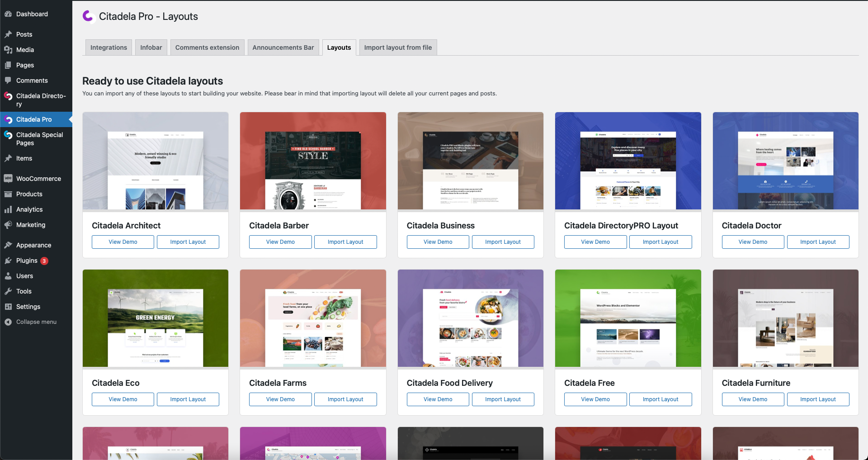Click the Analytics bar chart icon
This screenshot has height=460, width=868.
pyautogui.click(x=8, y=209)
